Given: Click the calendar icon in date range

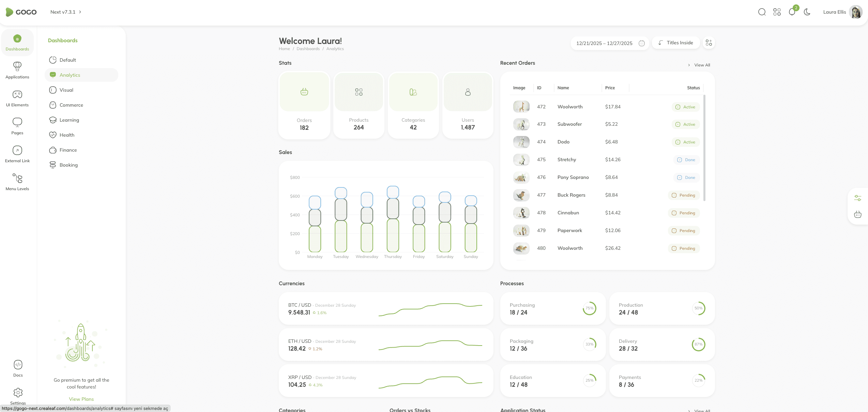Looking at the screenshot, I should (641, 43).
